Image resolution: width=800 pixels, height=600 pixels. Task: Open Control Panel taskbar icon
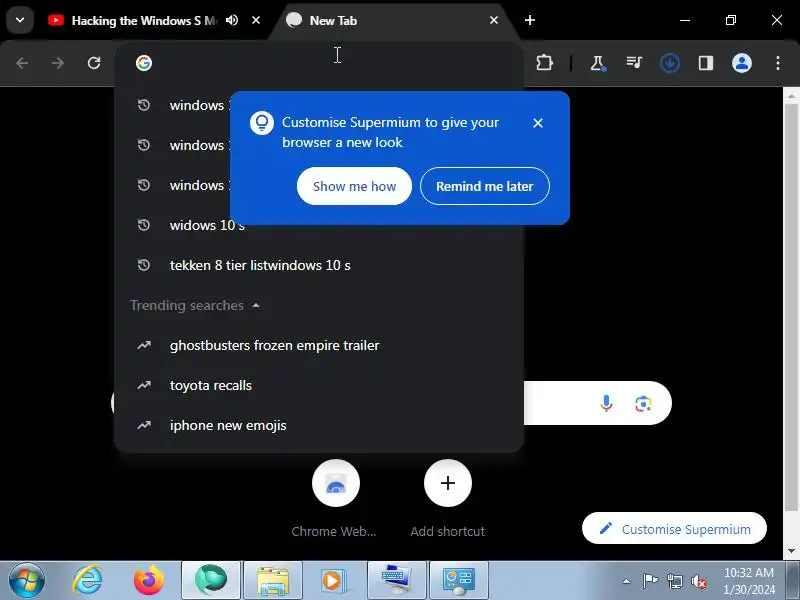point(459,581)
